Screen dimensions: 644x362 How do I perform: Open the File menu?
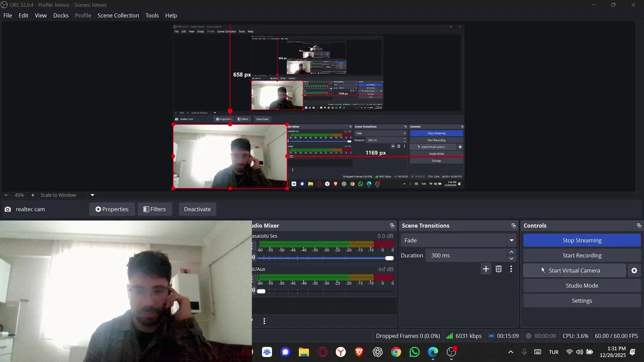point(8,16)
